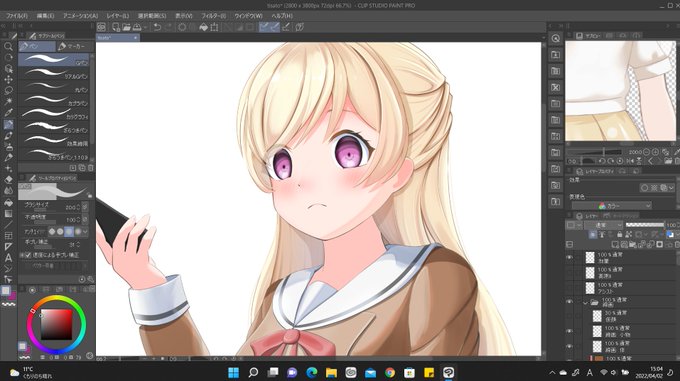Open CLIP STUDIO launcher icon
This screenshot has width=680, height=381.
click(101, 27)
